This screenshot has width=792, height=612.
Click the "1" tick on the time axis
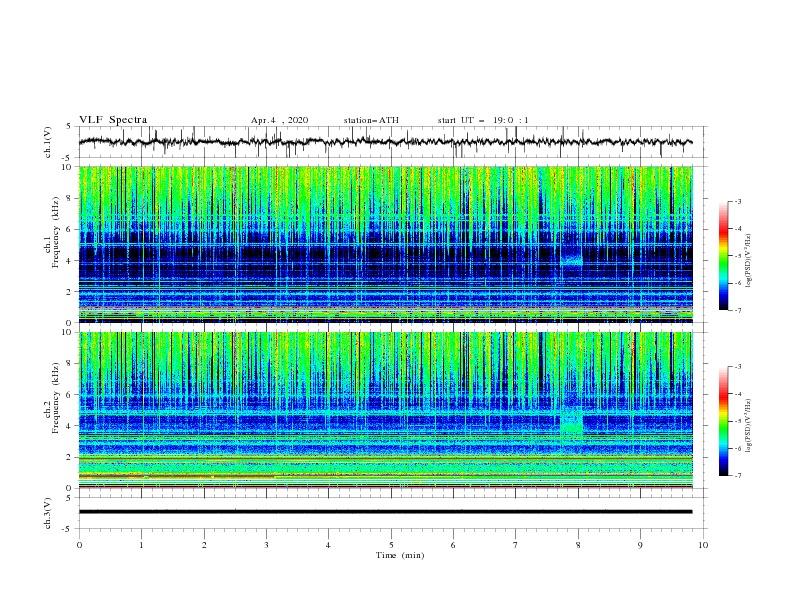coord(141,545)
